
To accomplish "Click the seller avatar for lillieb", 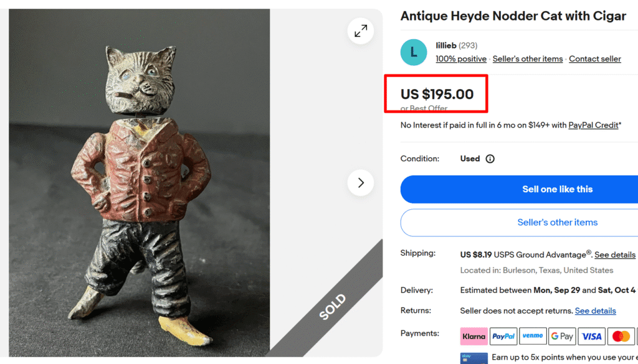I will (414, 52).
